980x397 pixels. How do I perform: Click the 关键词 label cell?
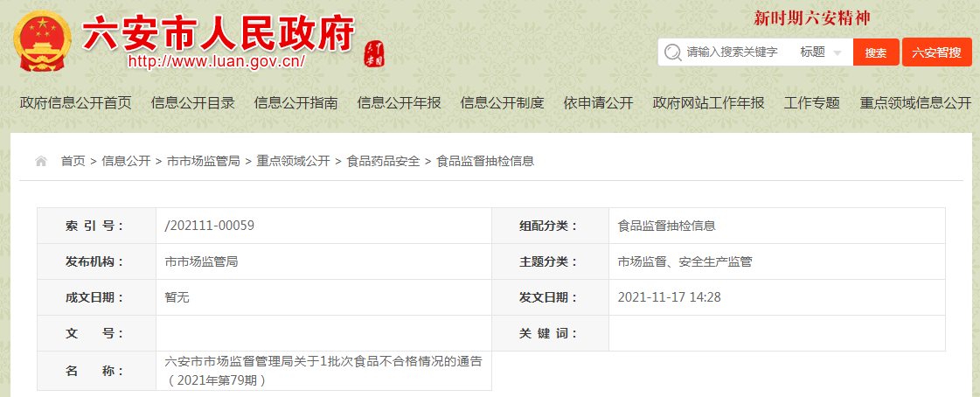550,333
